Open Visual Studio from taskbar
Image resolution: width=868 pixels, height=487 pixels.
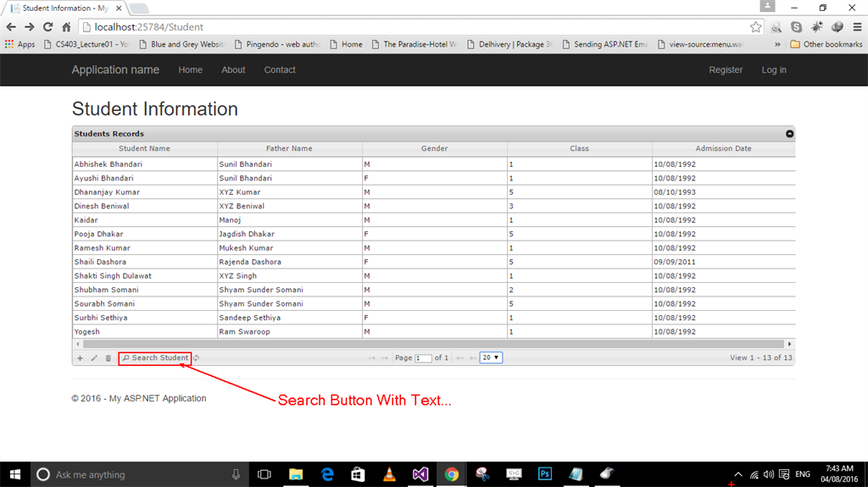(x=420, y=474)
